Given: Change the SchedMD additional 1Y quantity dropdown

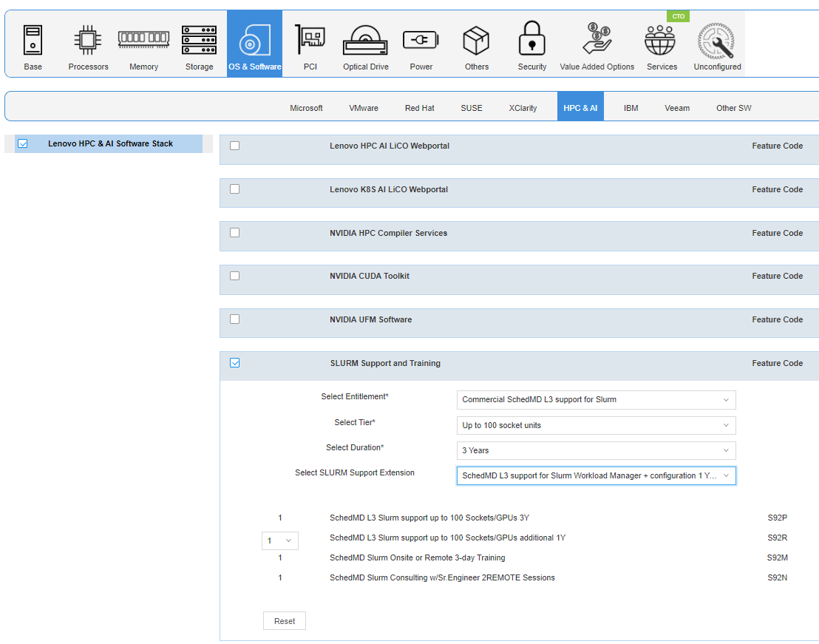Looking at the screenshot, I should tap(280, 540).
